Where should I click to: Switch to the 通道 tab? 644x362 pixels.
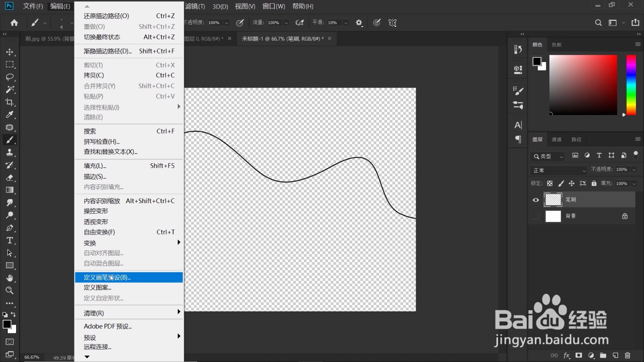[557, 140]
